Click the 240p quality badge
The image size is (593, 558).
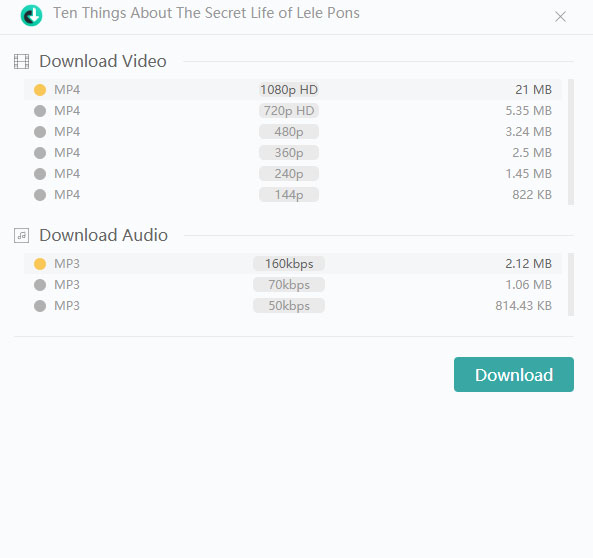click(289, 174)
